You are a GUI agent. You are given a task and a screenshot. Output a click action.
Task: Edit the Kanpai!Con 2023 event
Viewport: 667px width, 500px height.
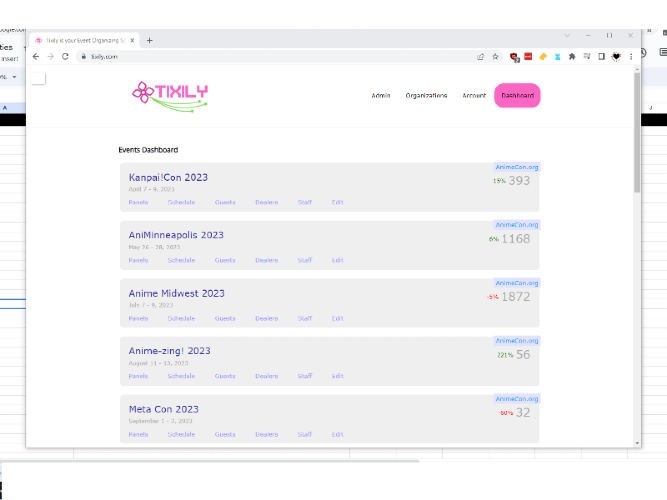338,202
